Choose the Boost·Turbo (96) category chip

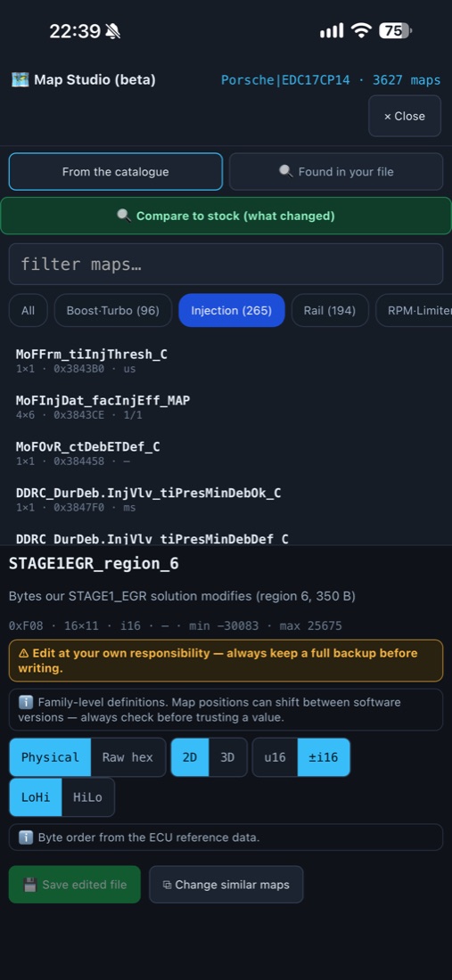click(113, 310)
